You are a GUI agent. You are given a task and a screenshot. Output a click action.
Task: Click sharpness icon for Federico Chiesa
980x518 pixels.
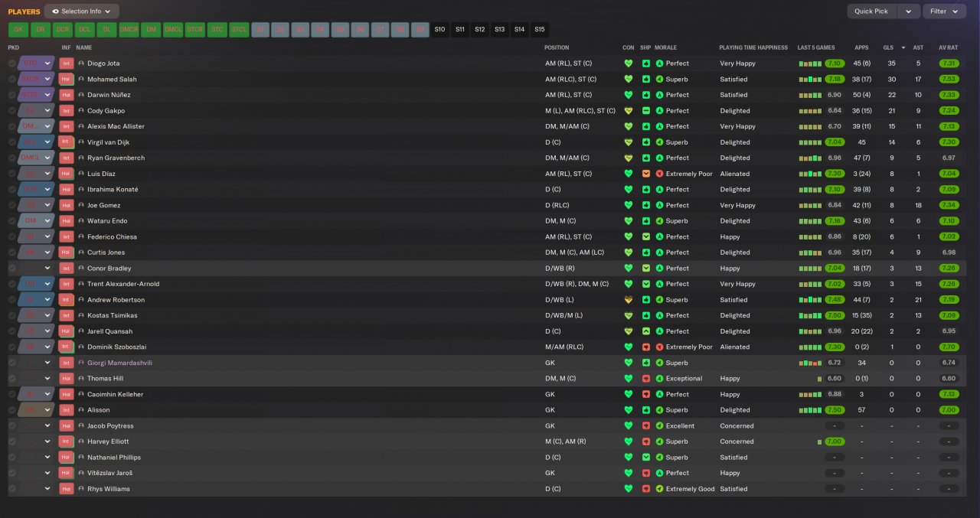[646, 237]
